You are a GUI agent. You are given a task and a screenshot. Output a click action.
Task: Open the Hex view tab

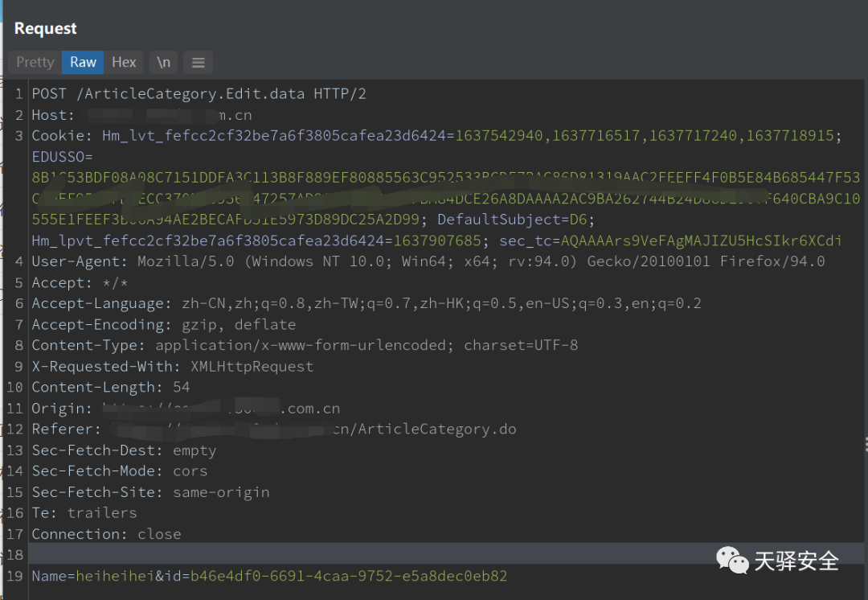point(124,62)
